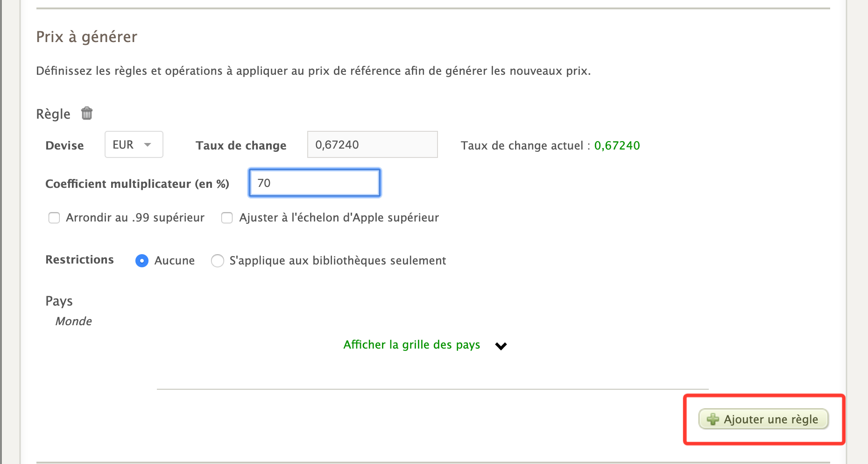This screenshot has width=868, height=464.
Task: Click the green current exchange rate value
Action: click(x=617, y=146)
